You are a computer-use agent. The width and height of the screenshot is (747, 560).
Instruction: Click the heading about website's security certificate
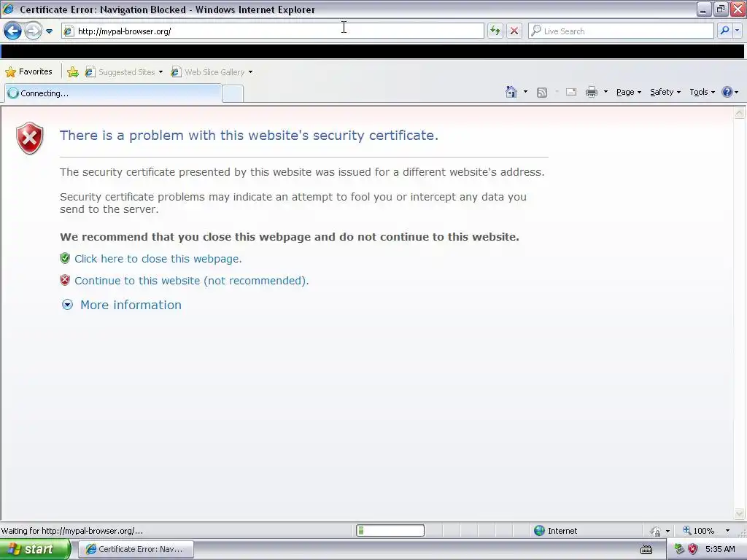click(249, 135)
